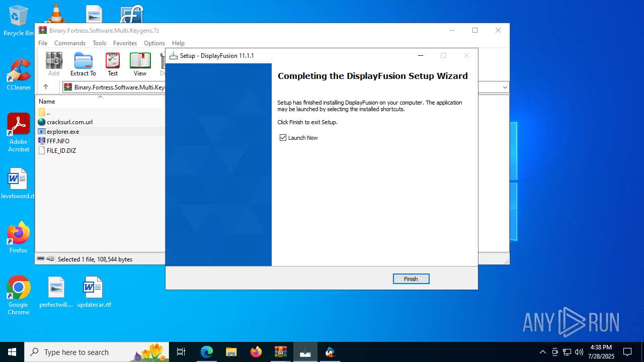Open the Windows Start menu
The width and height of the screenshot is (644, 362).
click(x=12, y=352)
